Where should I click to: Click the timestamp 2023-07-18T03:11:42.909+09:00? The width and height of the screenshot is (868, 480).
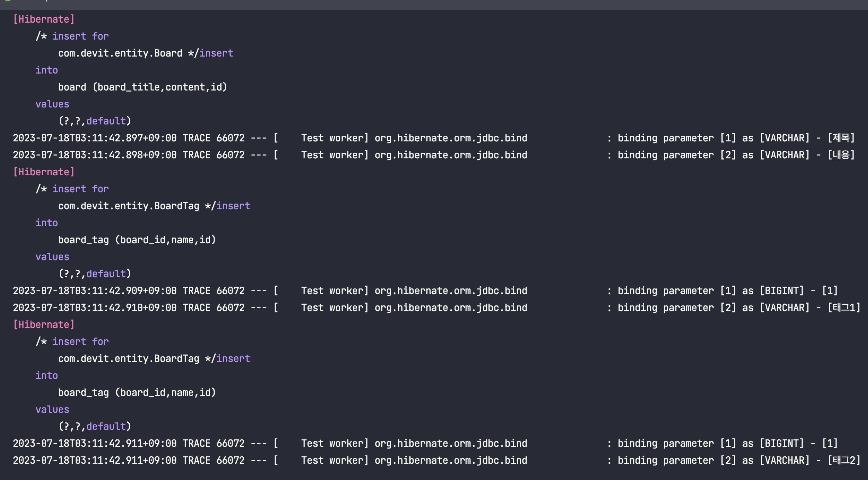pyautogui.click(x=95, y=291)
